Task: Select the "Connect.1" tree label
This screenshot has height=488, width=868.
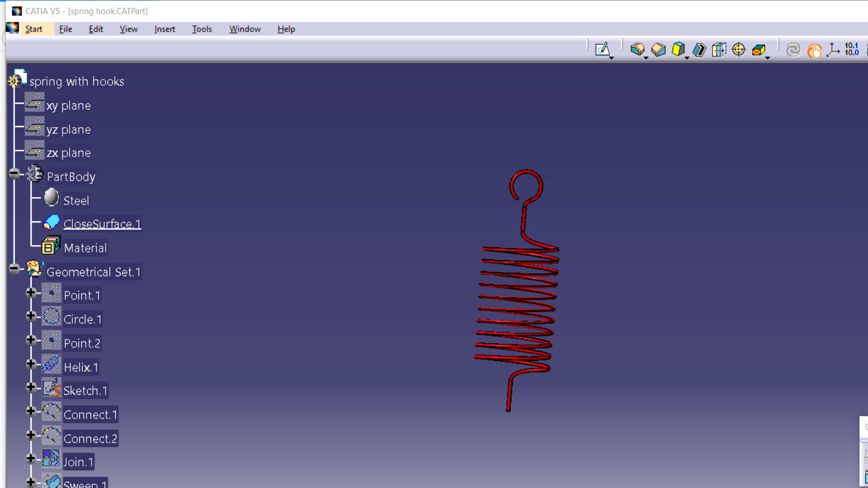Action: click(x=90, y=415)
